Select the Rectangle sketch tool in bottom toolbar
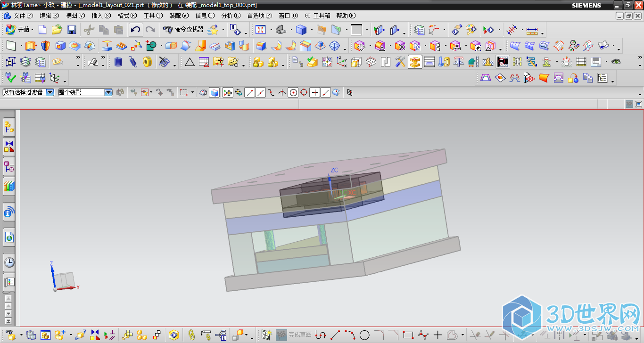This screenshot has width=644, height=343. point(408,335)
